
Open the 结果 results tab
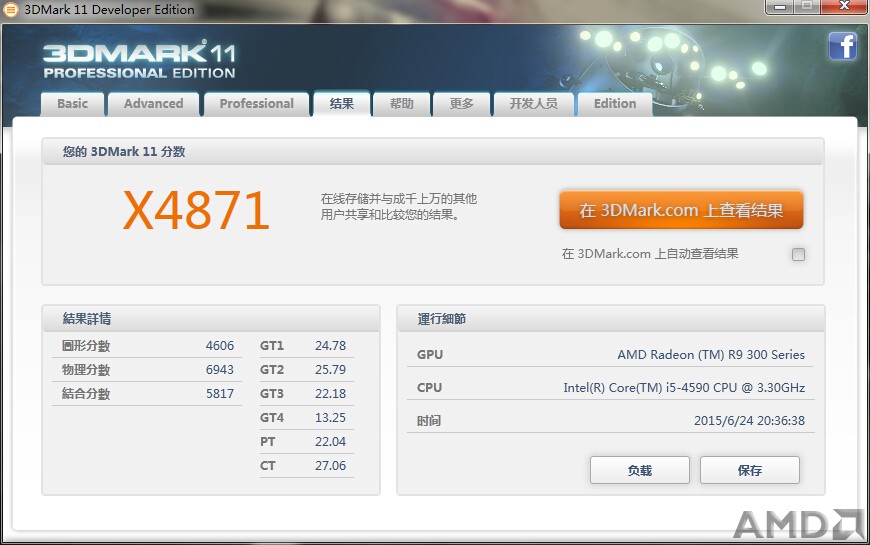[x=342, y=104]
